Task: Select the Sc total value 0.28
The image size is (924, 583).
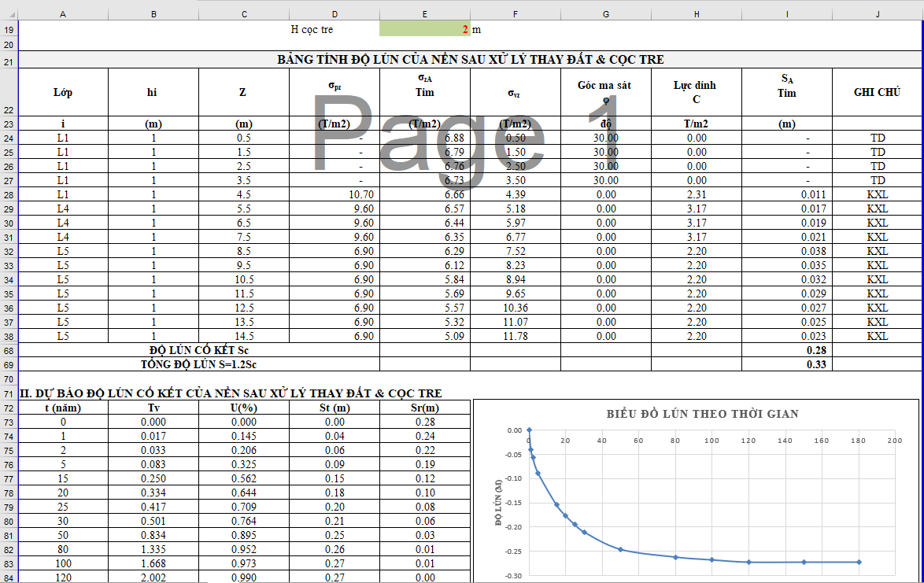Action: coord(815,350)
